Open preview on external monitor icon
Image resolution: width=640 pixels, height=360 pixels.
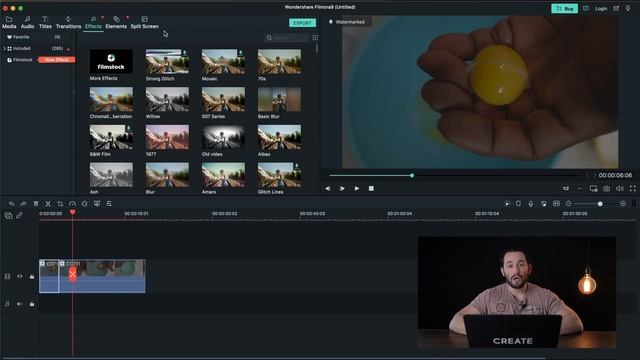click(593, 189)
